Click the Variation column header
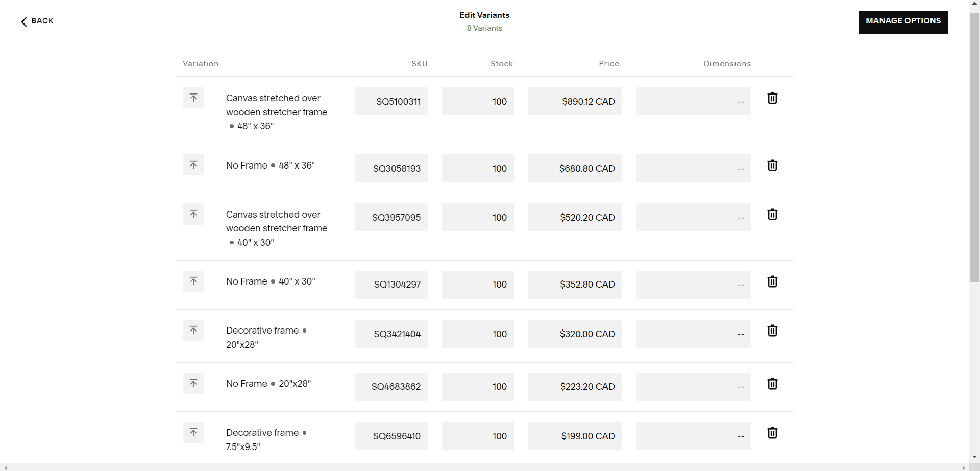Screen dimensions: 980x471 (201, 64)
